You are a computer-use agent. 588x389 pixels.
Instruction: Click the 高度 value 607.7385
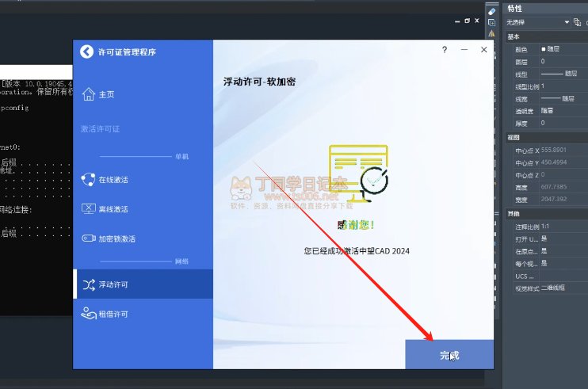coord(554,187)
